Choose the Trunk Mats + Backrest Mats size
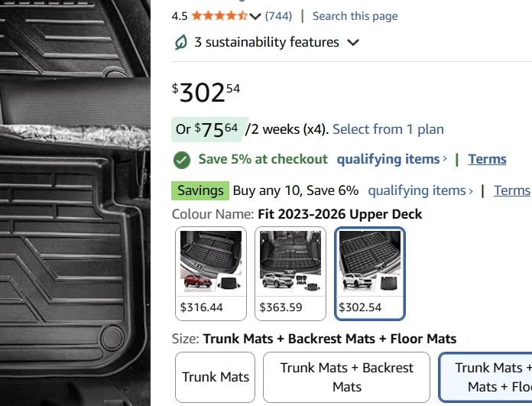This screenshot has width=532, height=406. point(346,377)
